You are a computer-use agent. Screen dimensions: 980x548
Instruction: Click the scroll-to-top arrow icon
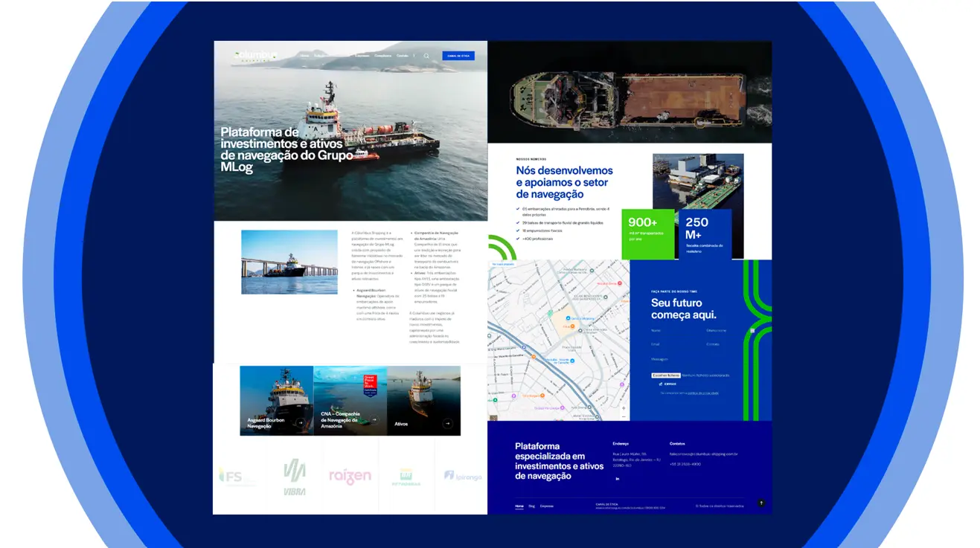[x=761, y=503]
